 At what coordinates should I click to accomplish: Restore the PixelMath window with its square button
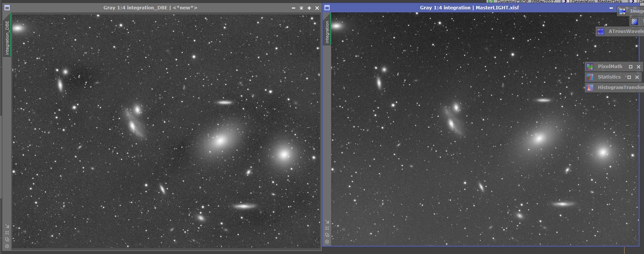tap(631, 67)
